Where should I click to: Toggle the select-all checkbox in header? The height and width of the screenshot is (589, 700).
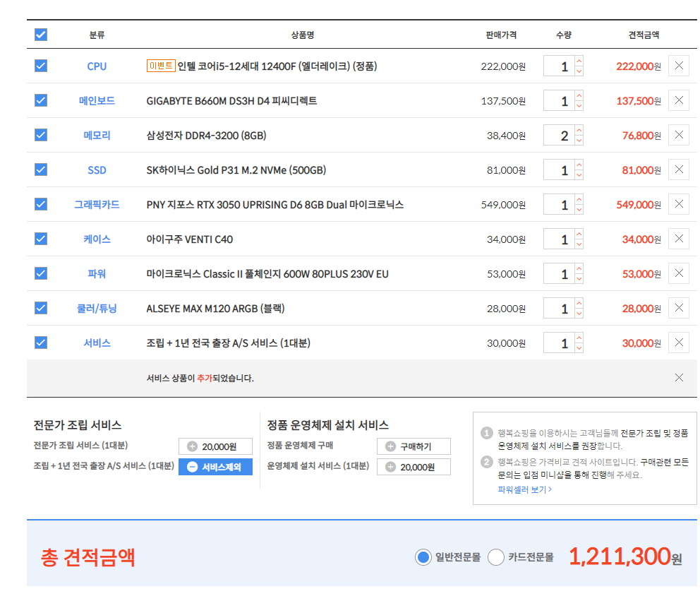click(41, 35)
